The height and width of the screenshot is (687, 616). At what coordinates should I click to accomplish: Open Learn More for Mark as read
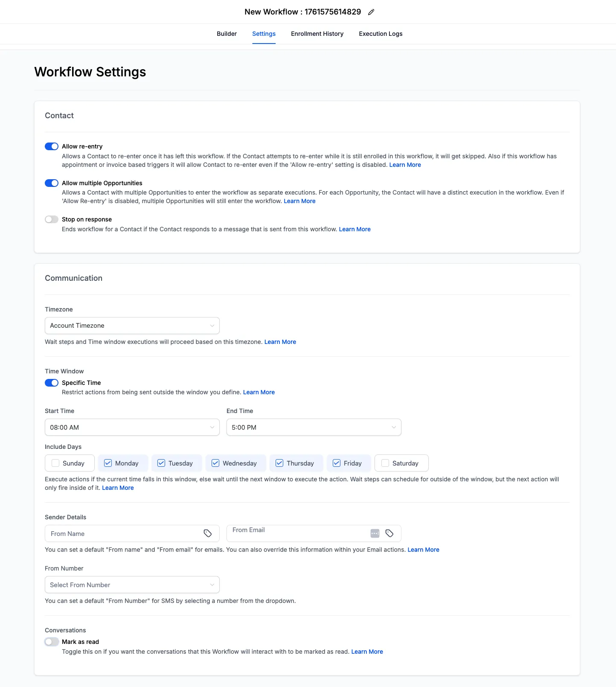click(x=367, y=652)
